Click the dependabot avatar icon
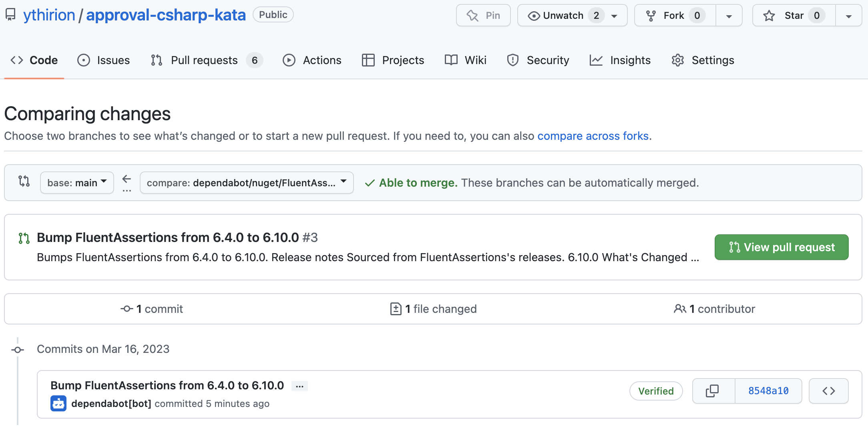868x431 pixels. [x=58, y=403]
